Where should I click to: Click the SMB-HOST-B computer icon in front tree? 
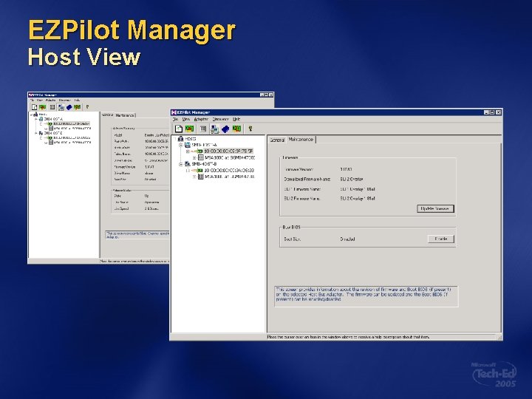coord(187,164)
